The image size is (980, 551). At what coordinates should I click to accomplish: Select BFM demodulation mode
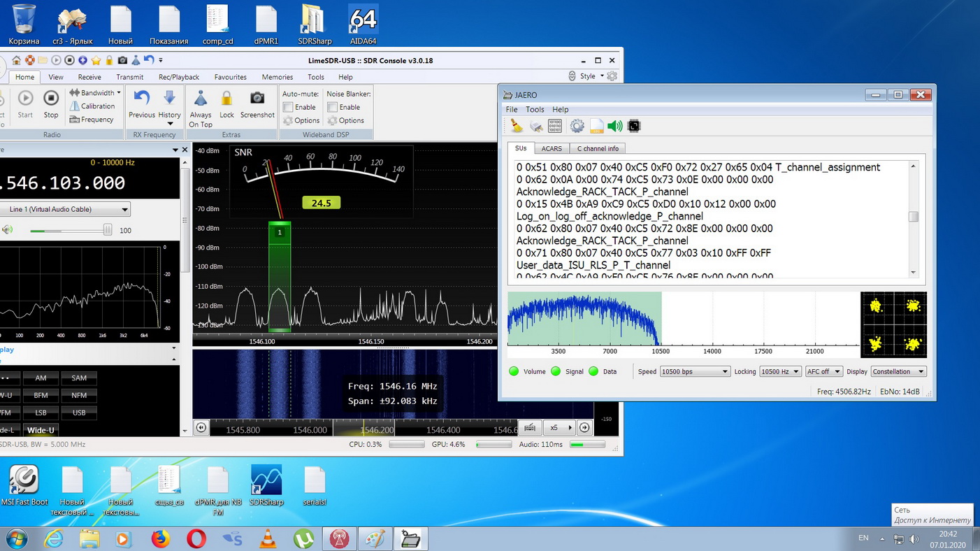tap(41, 395)
